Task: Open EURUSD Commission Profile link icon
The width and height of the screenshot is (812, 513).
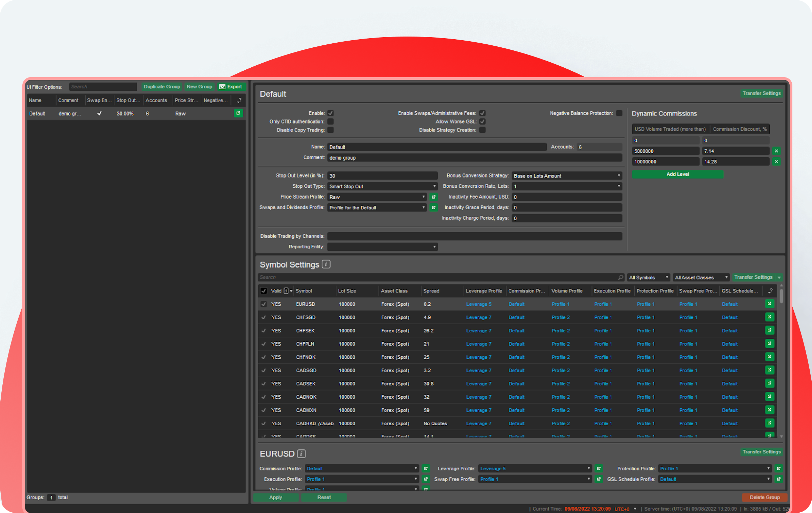Action: [x=426, y=469]
